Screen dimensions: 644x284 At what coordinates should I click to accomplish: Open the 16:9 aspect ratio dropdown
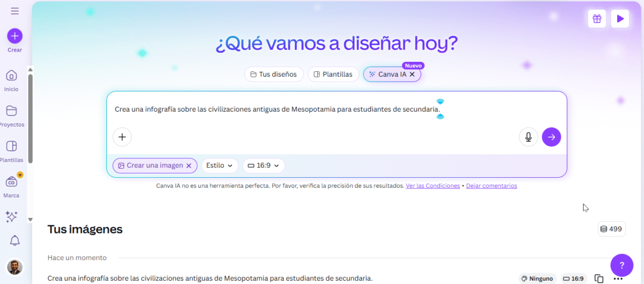264,165
